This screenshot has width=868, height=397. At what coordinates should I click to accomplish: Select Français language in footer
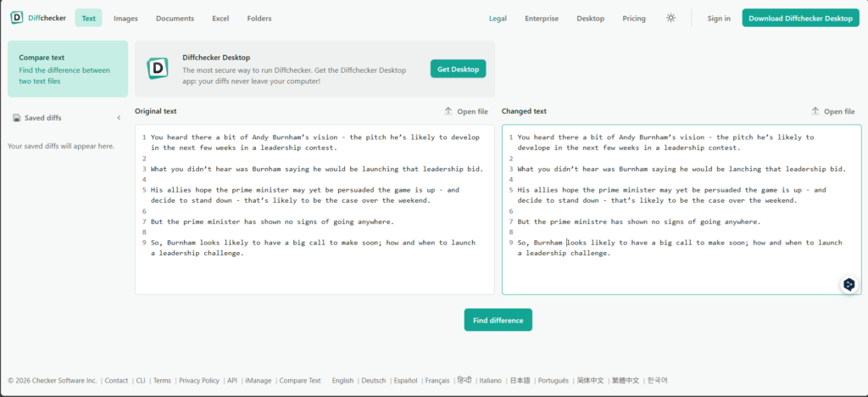pos(437,380)
